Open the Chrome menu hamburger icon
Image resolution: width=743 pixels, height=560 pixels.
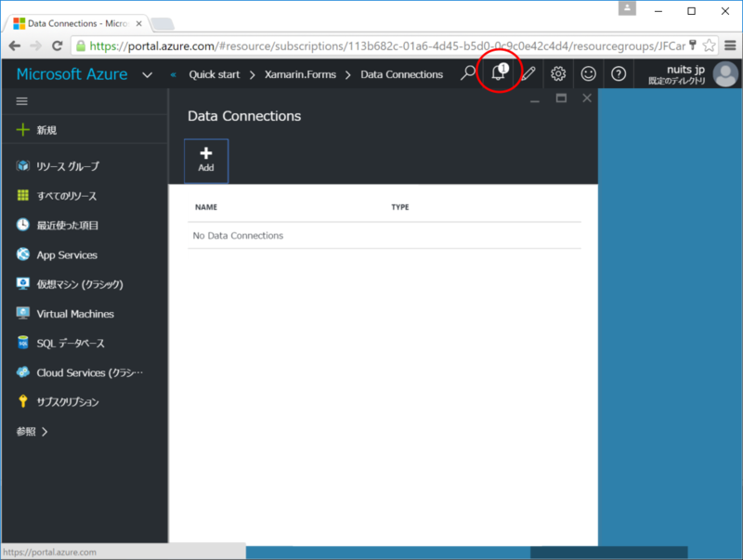pyautogui.click(x=730, y=46)
